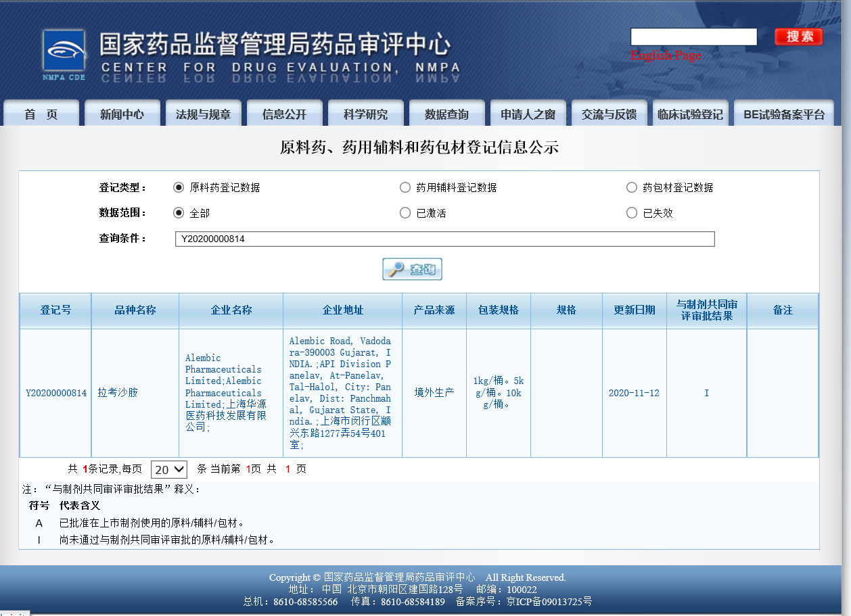Choose the 已失效 data range option
The height and width of the screenshot is (616, 851).
click(x=631, y=212)
